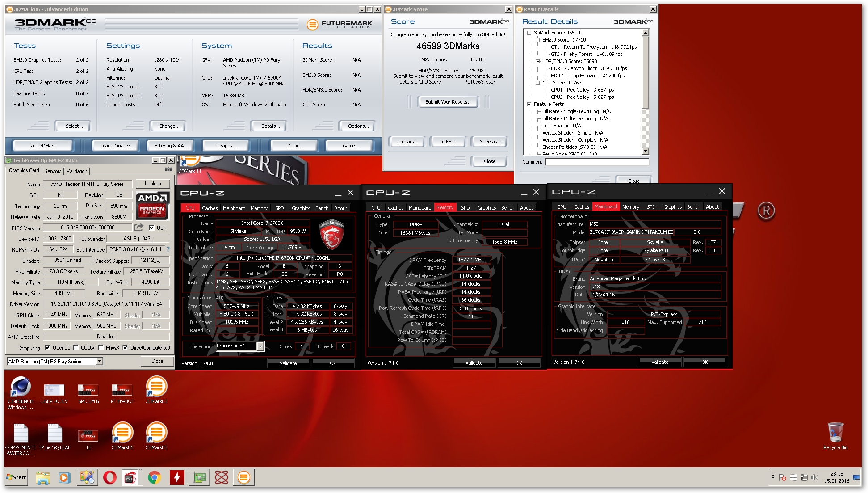Open the Start menu
This screenshot has height=493, width=868.
[16, 477]
